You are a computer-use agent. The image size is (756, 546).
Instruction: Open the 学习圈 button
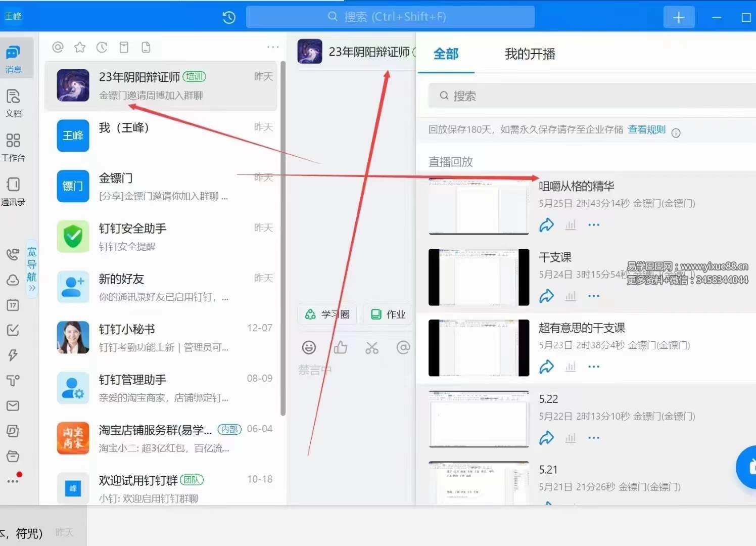[327, 314]
